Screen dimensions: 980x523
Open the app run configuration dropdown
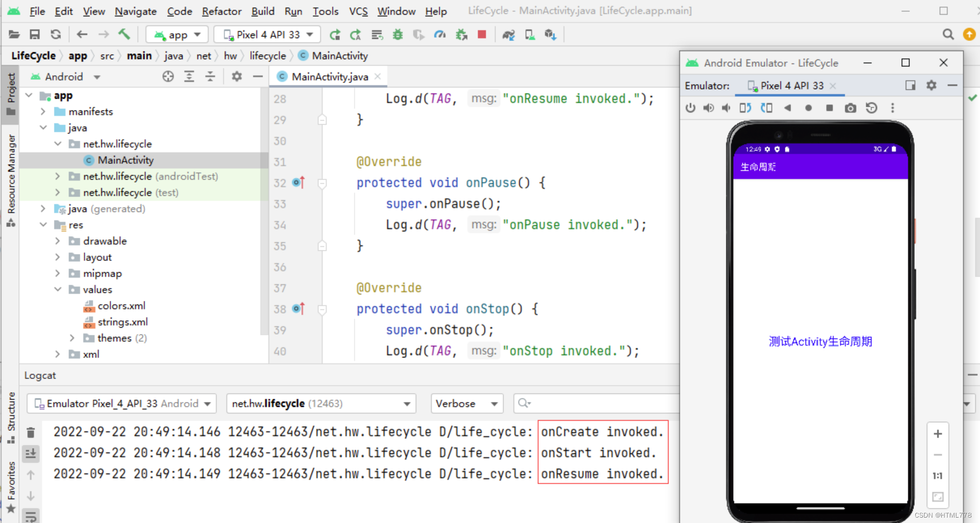click(x=177, y=35)
